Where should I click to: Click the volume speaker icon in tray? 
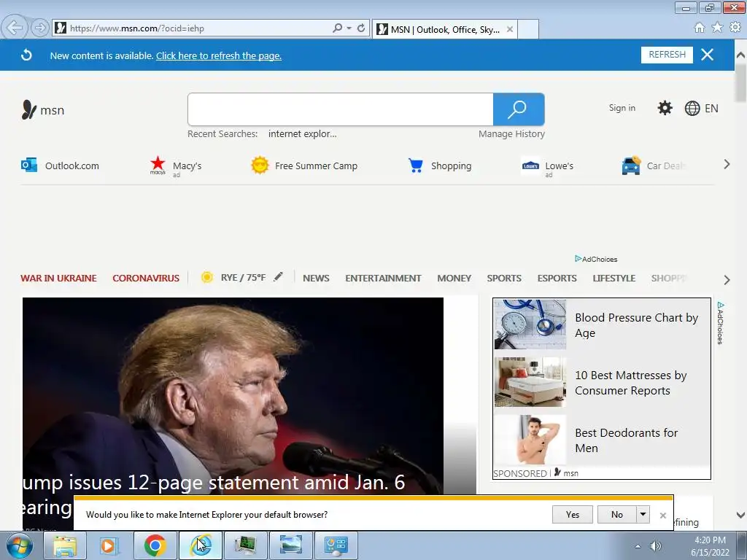tap(656, 546)
